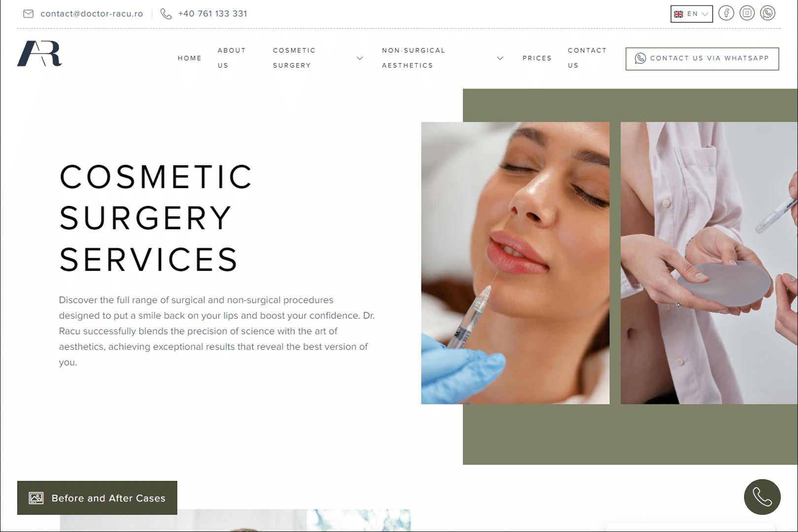Image resolution: width=798 pixels, height=532 pixels.
Task: Open the Prices page
Action: 537,58
